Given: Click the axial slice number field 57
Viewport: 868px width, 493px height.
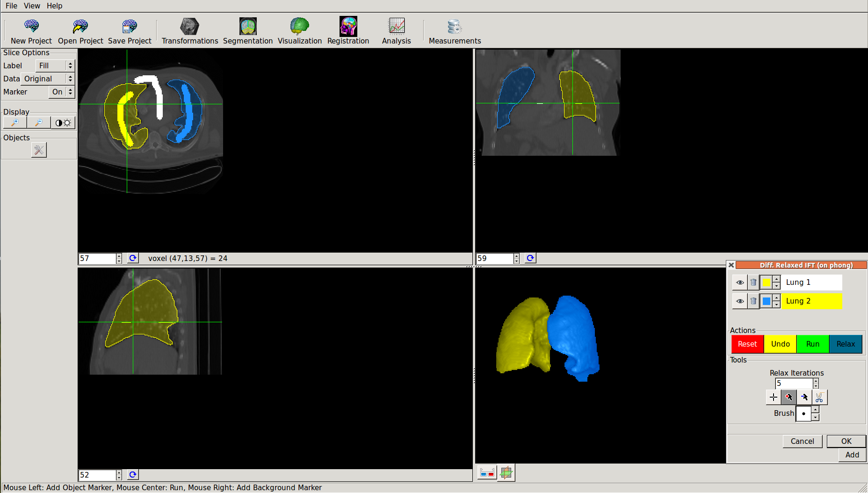Looking at the screenshot, I should tap(97, 258).
